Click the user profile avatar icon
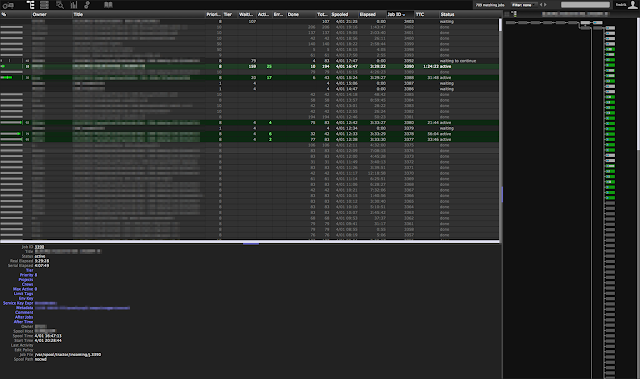The image size is (640, 379). [633, 4]
